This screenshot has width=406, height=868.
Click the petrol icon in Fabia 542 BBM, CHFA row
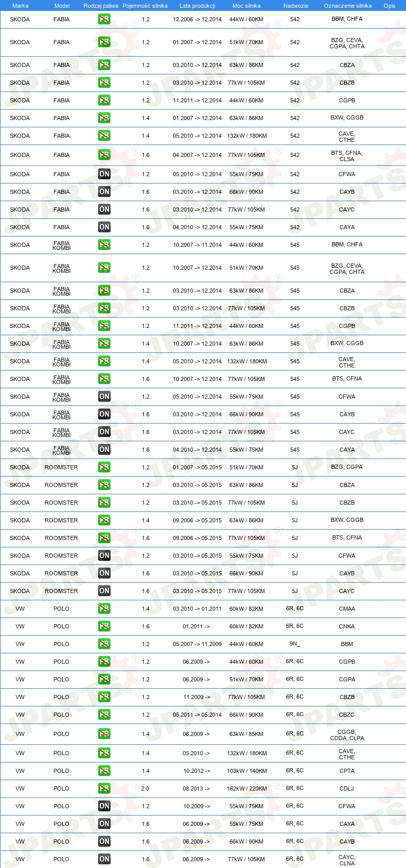pyautogui.click(x=104, y=19)
